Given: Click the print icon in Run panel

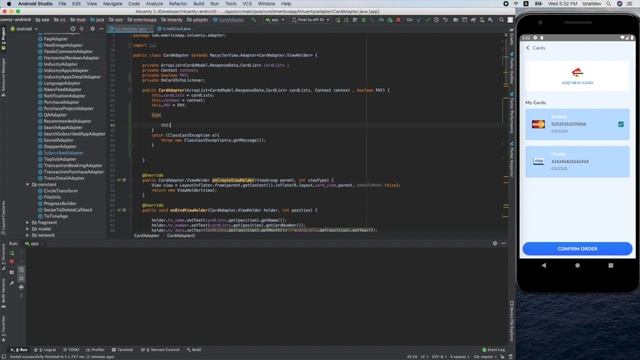Looking at the screenshot, I should tap(21, 287).
